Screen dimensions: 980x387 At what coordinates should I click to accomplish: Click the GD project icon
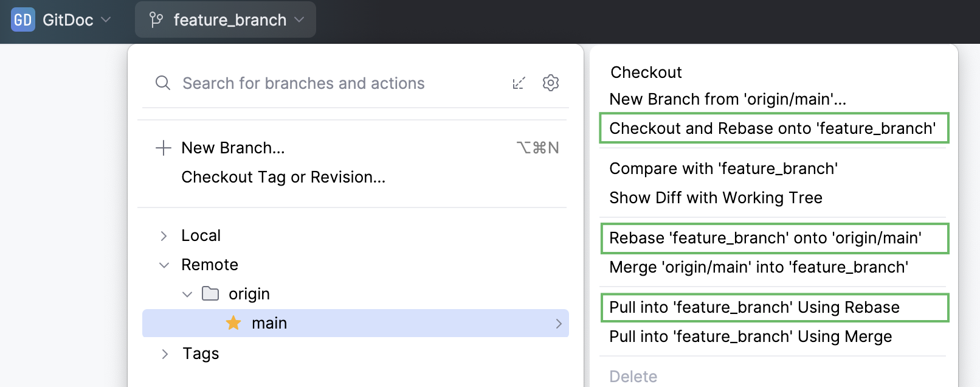click(x=23, y=20)
